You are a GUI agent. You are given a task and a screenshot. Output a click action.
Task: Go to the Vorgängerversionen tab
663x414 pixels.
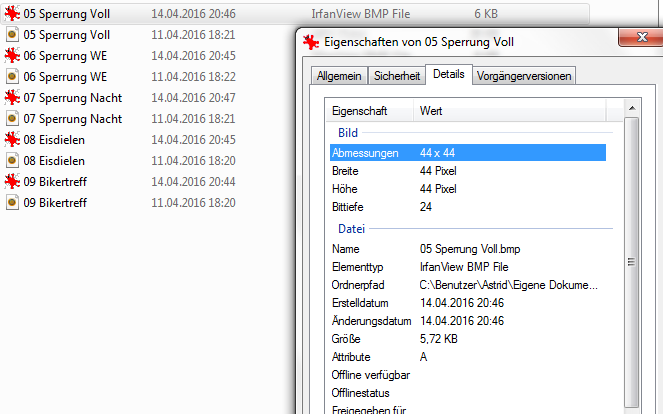pos(524,76)
